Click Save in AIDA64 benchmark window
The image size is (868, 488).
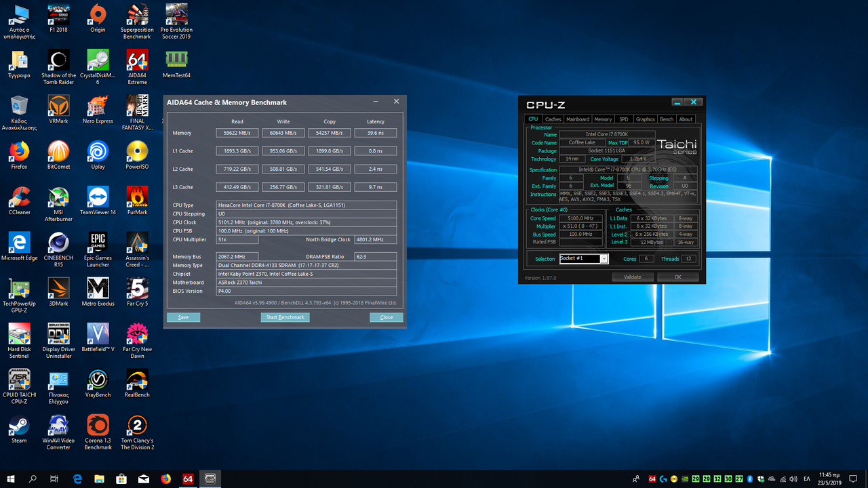(183, 317)
